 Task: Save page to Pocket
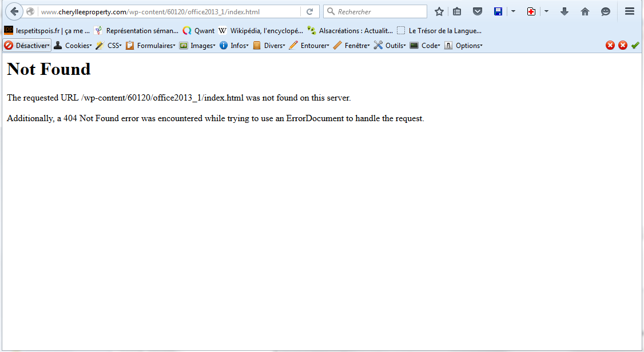tap(477, 11)
